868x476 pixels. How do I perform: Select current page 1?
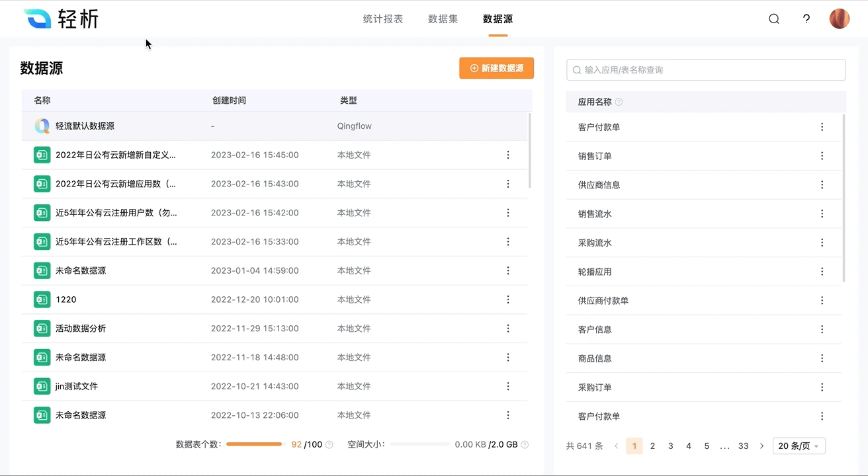coord(634,446)
